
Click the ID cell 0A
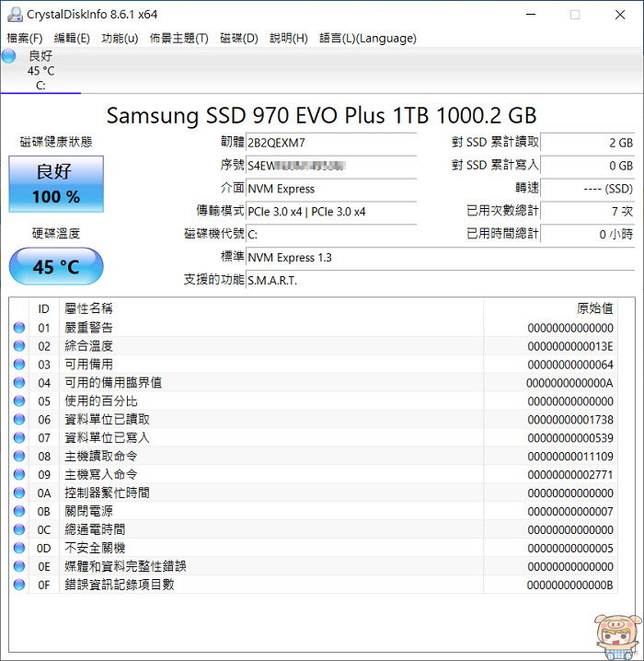point(44,493)
